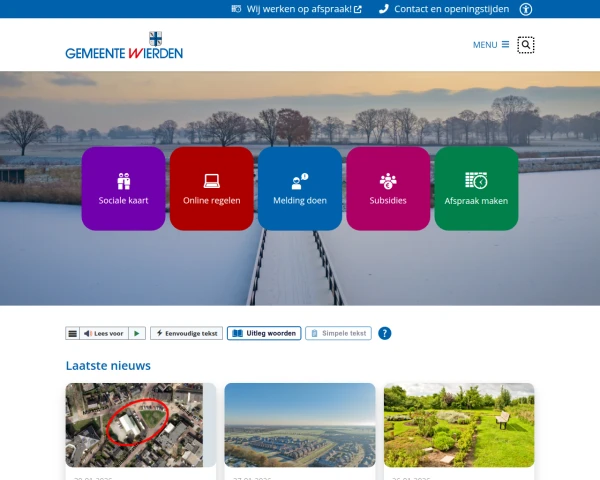Open the Melding doen tile

[x=300, y=189]
